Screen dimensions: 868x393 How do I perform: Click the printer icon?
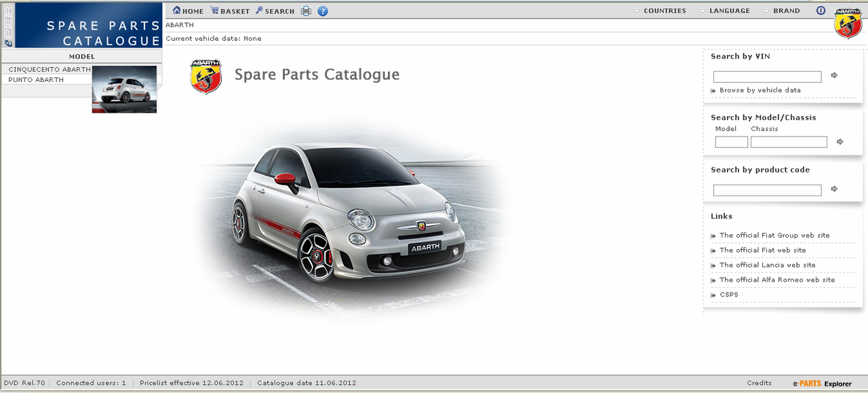[x=306, y=11]
